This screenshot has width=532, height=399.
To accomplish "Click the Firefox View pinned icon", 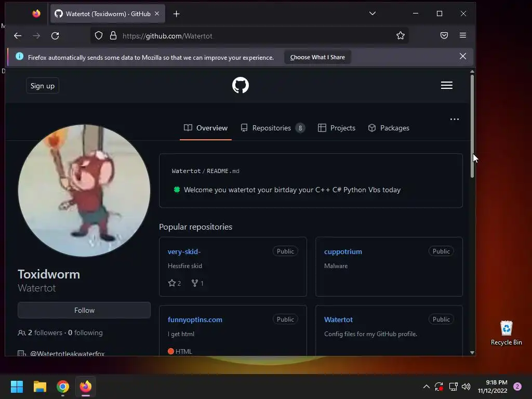I will [36, 14].
